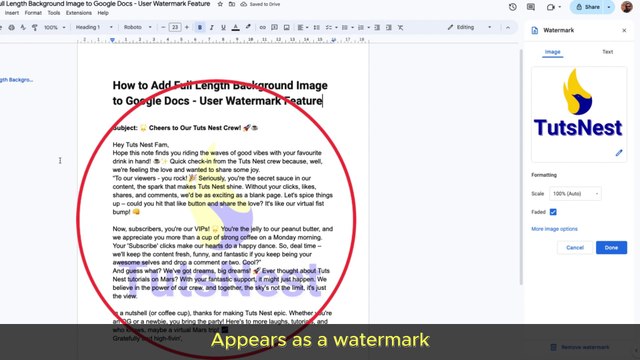The width and height of the screenshot is (640, 360).
Task: Open the text color picker
Action: point(236,27)
